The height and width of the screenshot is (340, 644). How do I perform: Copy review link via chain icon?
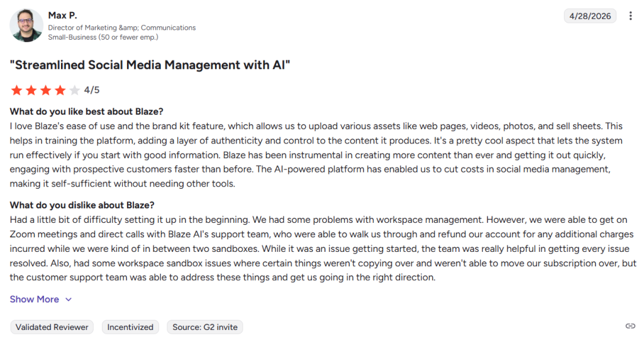(630, 326)
